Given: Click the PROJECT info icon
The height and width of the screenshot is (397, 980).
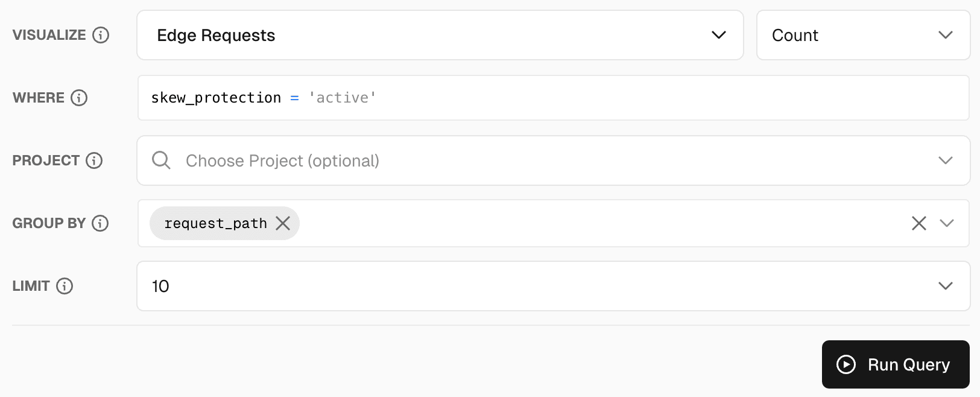Looking at the screenshot, I should pyautogui.click(x=93, y=160).
